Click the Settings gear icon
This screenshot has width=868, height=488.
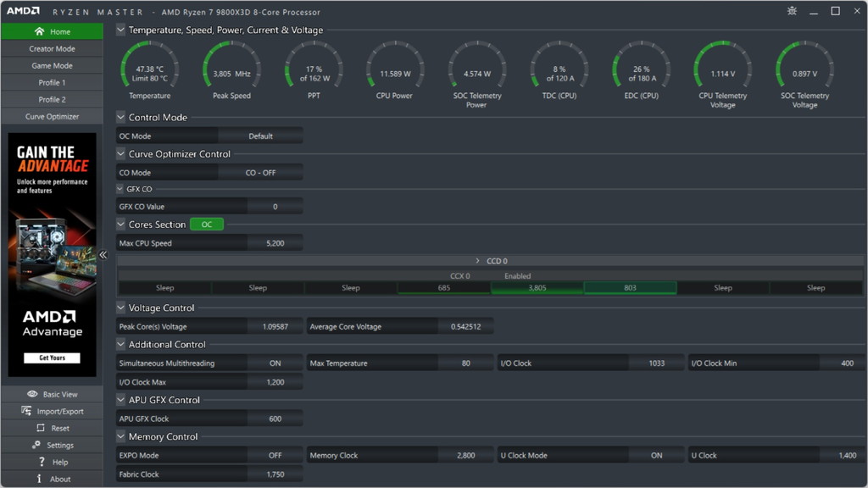click(36, 445)
